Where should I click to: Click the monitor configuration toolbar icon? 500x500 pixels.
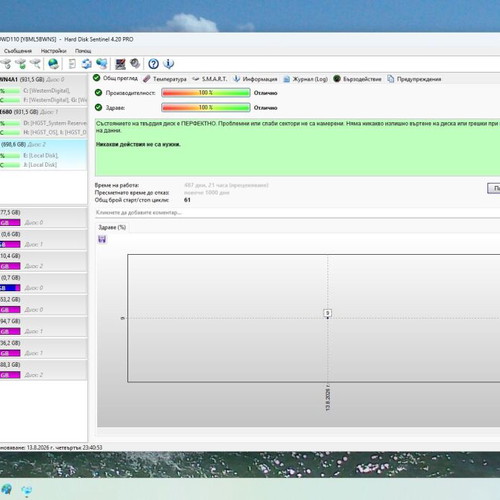pyautogui.click(x=120, y=64)
